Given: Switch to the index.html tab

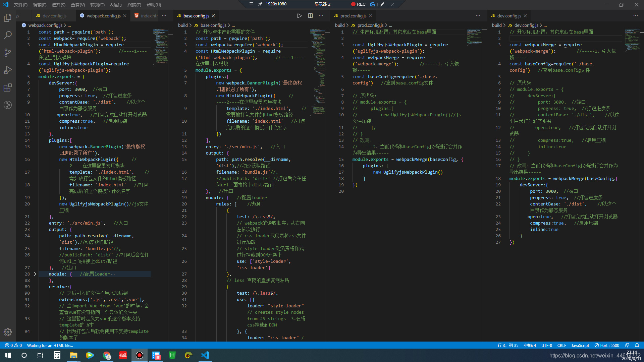Looking at the screenshot, I should coord(146,16).
